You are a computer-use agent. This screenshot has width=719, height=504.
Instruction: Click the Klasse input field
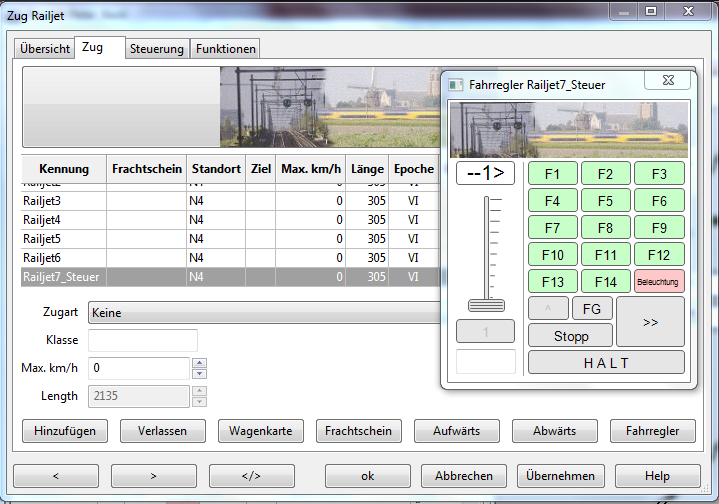coord(143,340)
